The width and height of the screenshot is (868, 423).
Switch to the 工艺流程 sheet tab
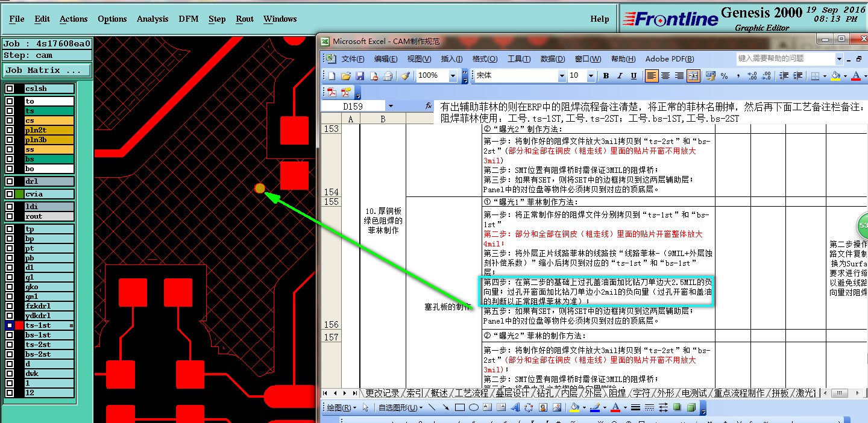click(472, 393)
